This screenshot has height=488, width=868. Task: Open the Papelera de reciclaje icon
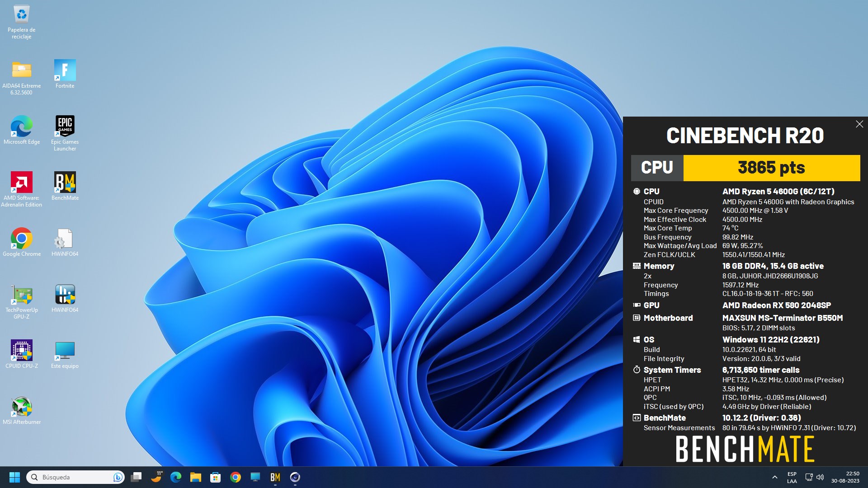[x=21, y=22]
